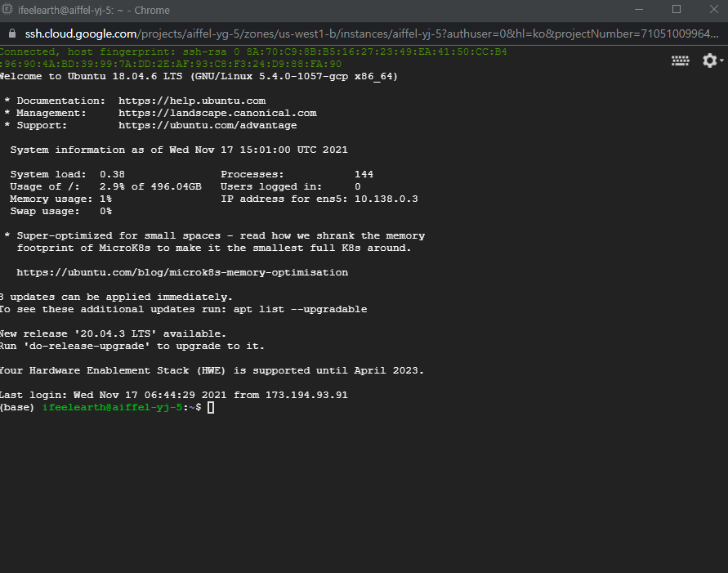The width and height of the screenshot is (728, 573).
Task: Click the terminal cursor at the prompt
Action: pyautogui.click(x=211, y=408)
